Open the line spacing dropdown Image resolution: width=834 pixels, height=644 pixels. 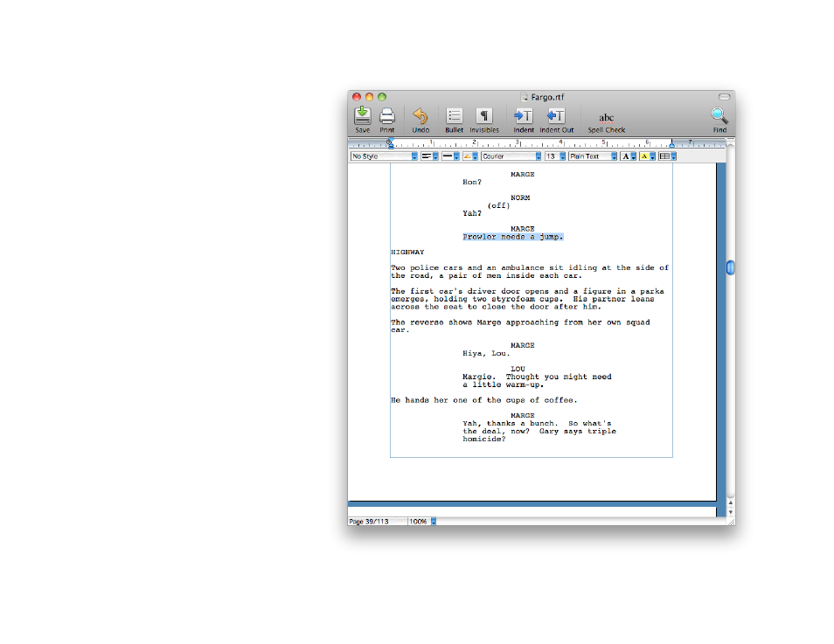(450, 156)
